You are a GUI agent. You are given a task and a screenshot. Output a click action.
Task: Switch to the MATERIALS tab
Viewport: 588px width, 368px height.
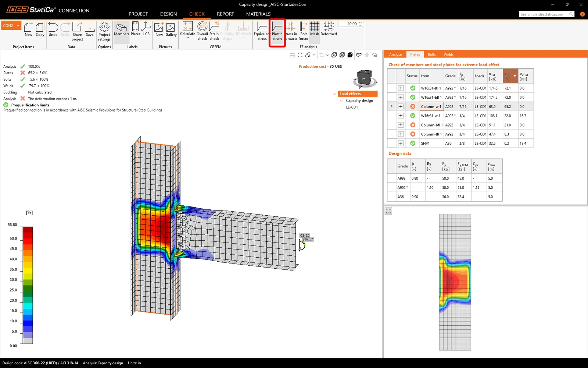[x=258, y=14]
